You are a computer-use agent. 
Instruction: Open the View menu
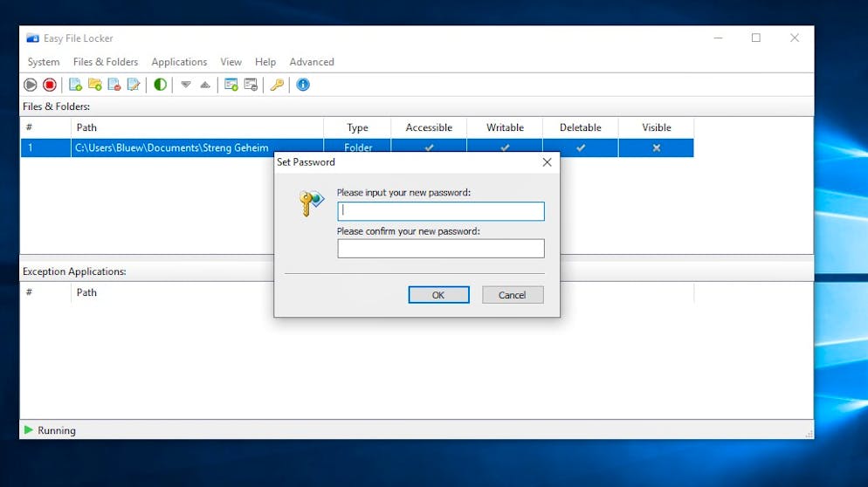pyautogui.click(x=231, y=62)
